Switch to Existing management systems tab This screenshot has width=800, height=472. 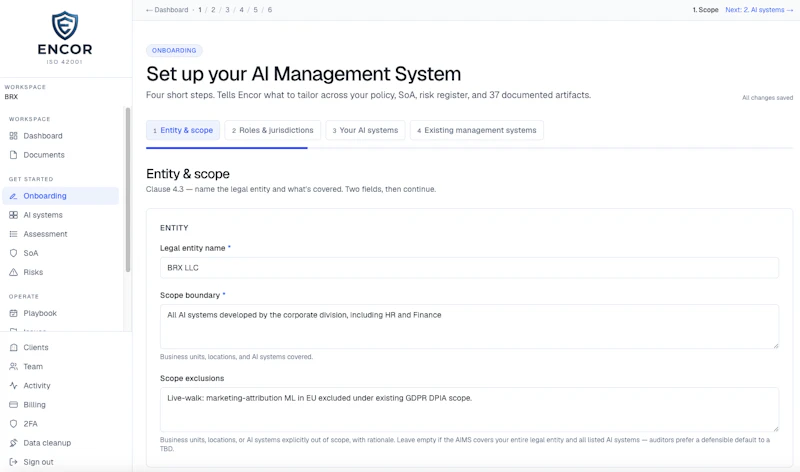pyautogui.click(x=477, y=130)
